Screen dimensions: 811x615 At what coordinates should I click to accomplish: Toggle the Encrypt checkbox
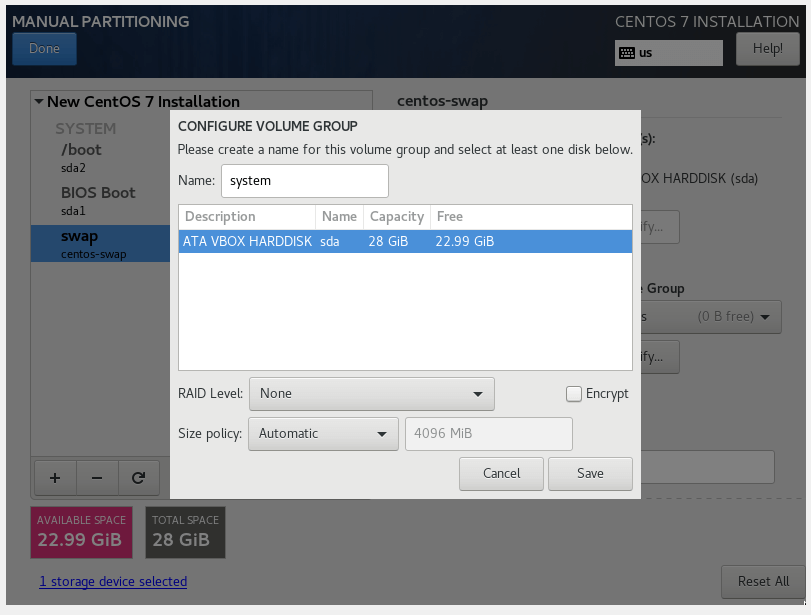coord(574,394)
